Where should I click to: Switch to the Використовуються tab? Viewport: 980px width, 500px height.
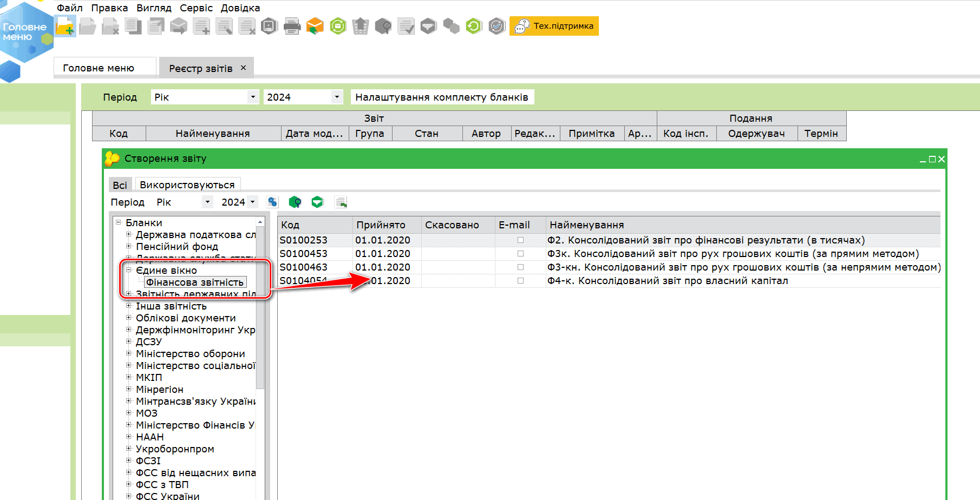pos(187,185)
